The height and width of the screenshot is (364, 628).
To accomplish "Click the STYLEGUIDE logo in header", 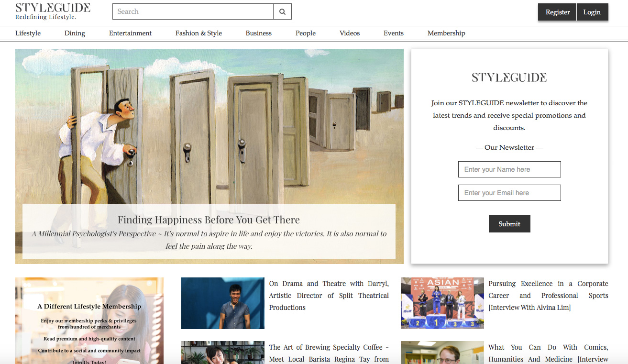I will [x=53, y=11].
